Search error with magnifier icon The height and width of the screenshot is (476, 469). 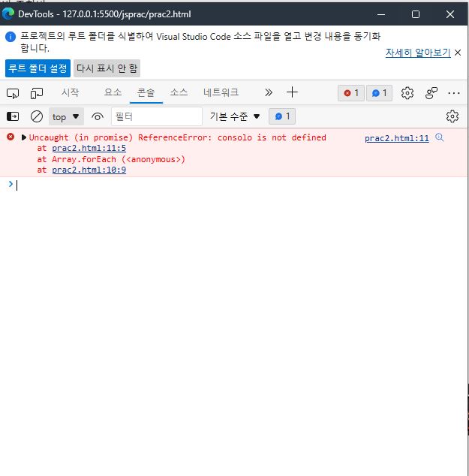(x=439, y=137)
